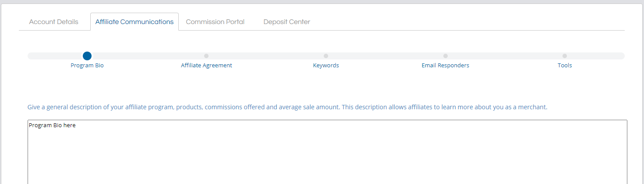Screen dimensions: 644x184
Task: Open the Email Responders step label
Action: tap(446, 66)
